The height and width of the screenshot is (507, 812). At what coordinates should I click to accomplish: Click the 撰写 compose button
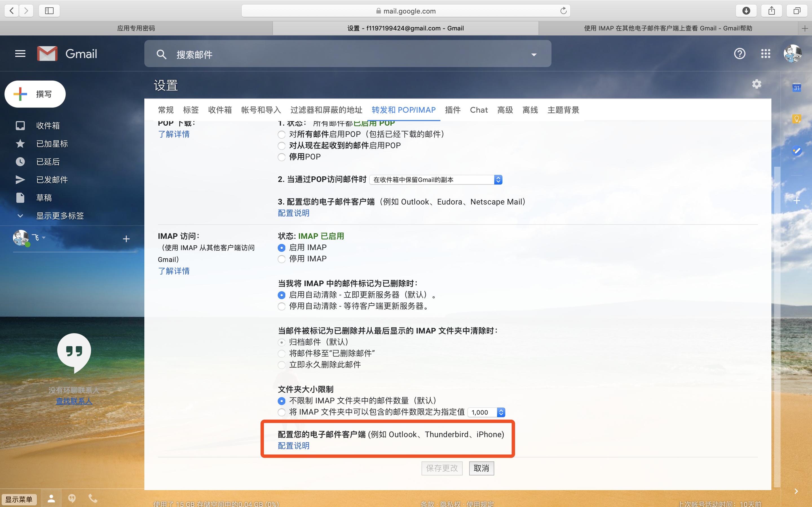click(35, 94)
